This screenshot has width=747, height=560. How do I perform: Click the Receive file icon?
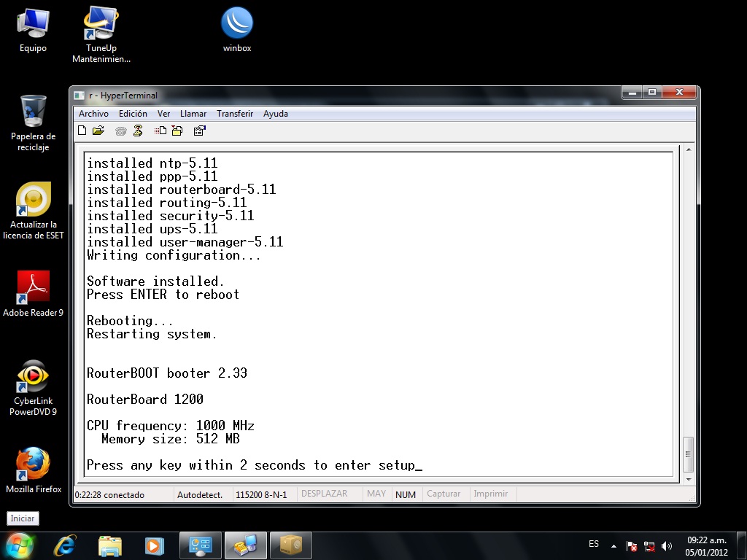click(178, 130)
